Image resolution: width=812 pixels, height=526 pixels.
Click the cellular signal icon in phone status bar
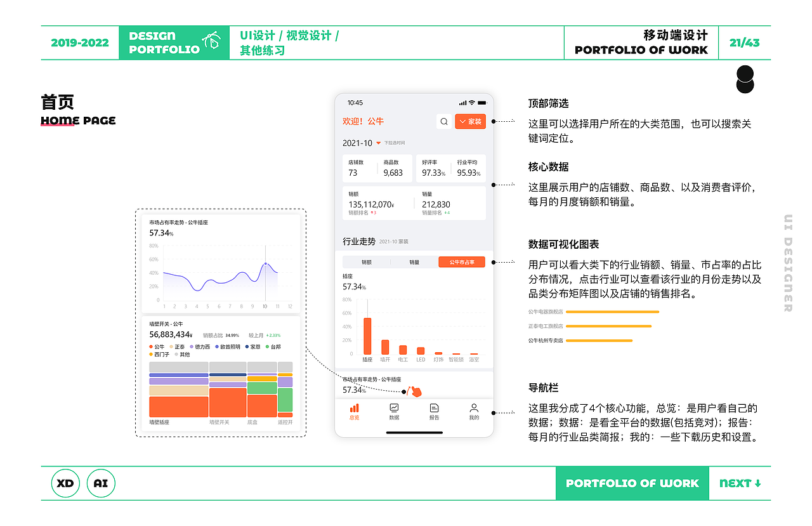point(462,103)
